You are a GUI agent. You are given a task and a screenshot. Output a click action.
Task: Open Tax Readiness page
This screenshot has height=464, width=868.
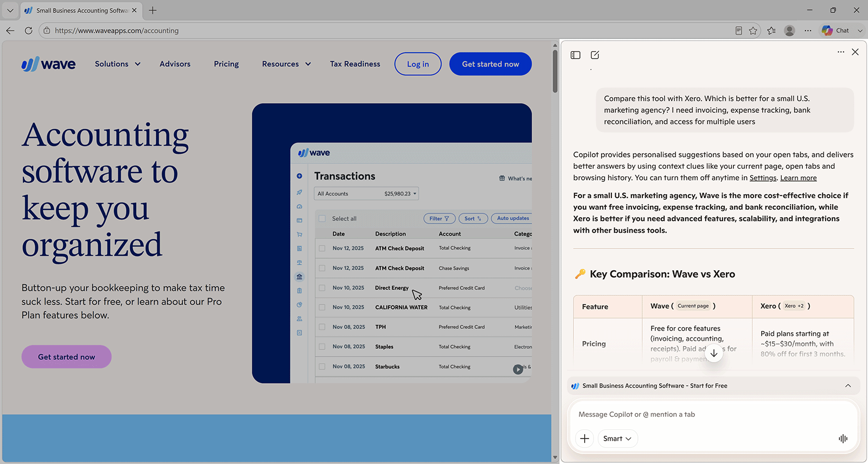(355, 64)
